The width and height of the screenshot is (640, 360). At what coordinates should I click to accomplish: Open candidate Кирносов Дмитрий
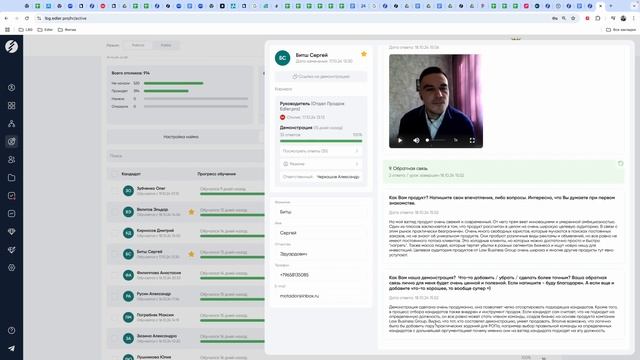pos(155,231)
